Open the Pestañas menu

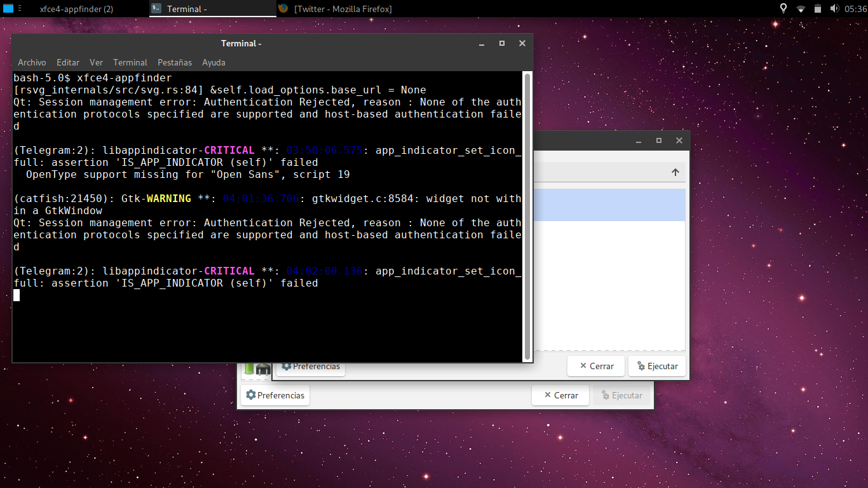(175, 62)
